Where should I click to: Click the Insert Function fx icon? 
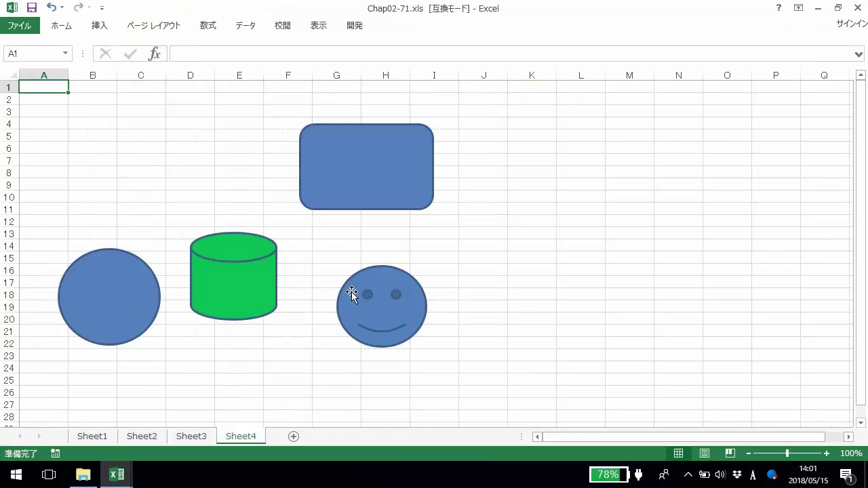coord(155,54)
